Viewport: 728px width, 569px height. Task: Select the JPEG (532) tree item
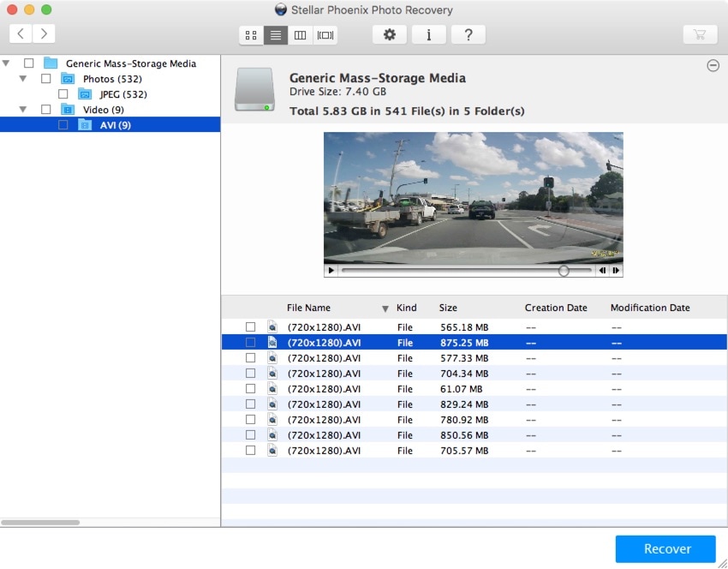coord(123,94)
